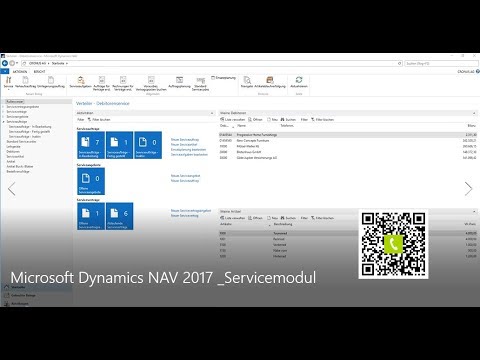
Task: Click Suchen in Meine Debitoren
Action: (288, 119)
